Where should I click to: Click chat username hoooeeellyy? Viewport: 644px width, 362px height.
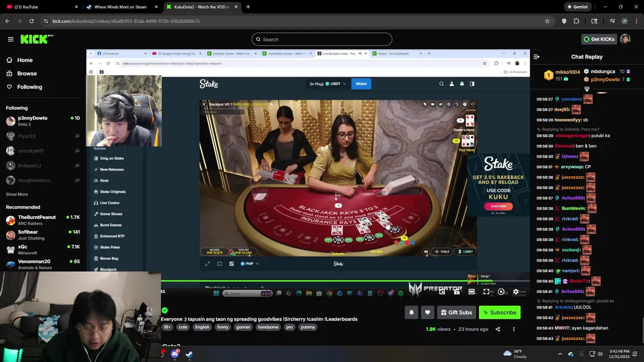tap(568, 120)
